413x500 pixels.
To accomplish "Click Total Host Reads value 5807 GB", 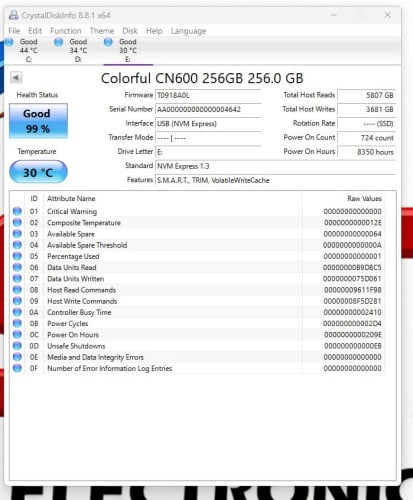I will click(x=367, y=95).
